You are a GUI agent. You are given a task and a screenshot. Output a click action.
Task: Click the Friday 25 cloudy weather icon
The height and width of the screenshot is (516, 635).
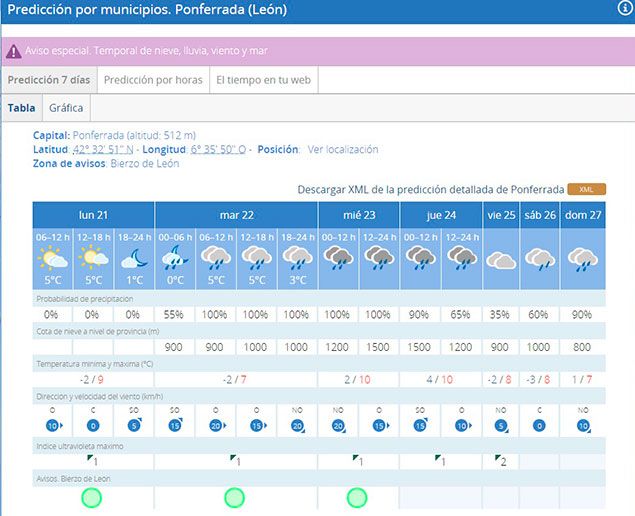[x=500, y=259]
